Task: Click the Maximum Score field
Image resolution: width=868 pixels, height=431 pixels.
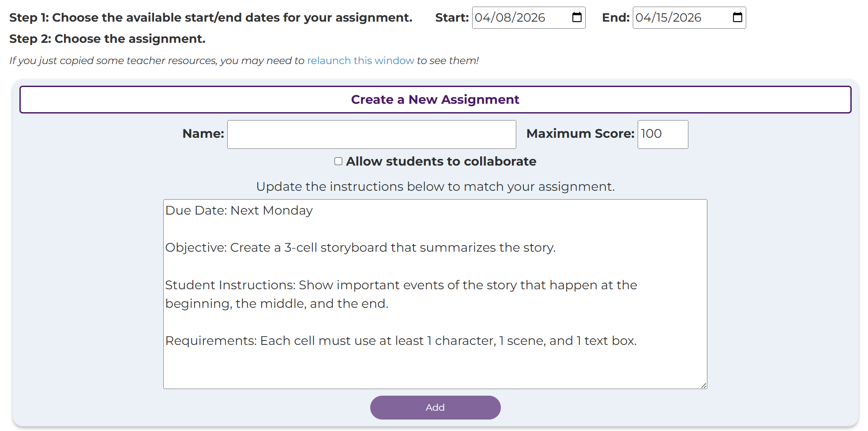Action: pos(662,134)
